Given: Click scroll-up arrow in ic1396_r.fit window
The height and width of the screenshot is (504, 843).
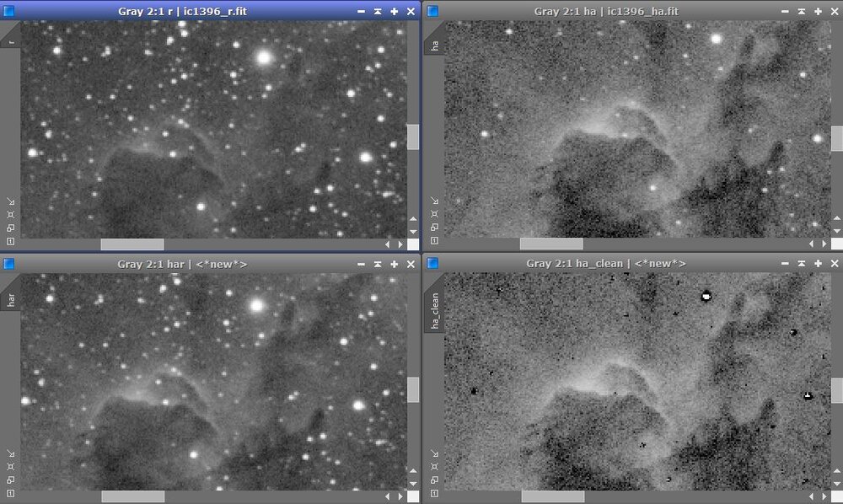Looking at the screenshot, I should [x=413, y=217].
